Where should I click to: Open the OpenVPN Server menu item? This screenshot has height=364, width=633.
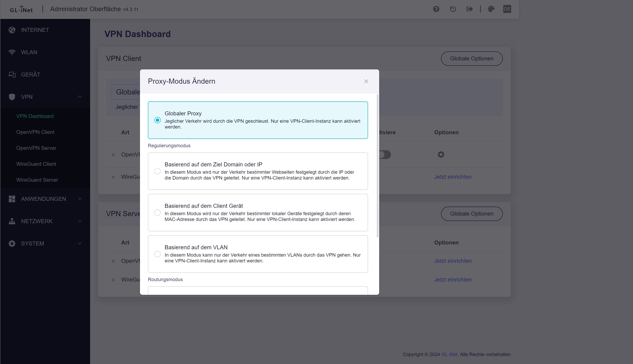pyautogui.click(x=36, y=148)
